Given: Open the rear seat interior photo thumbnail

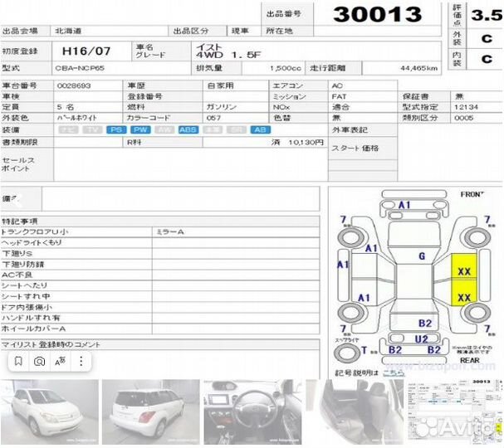Looking at the screenshot, I should click(355, 412).
